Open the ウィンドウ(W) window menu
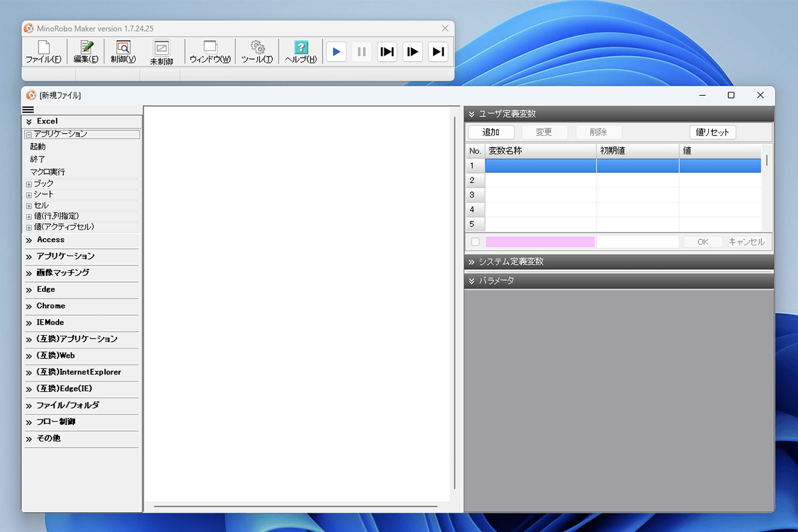This screenshot has width=798, height=532. point(210,51)
